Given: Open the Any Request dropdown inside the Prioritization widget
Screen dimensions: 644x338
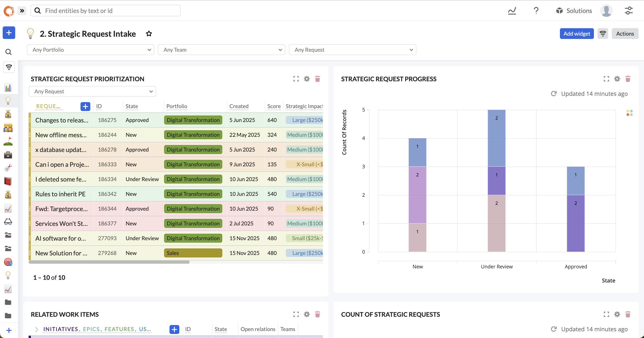Looking at the screenshot, I should coord(92,91).
